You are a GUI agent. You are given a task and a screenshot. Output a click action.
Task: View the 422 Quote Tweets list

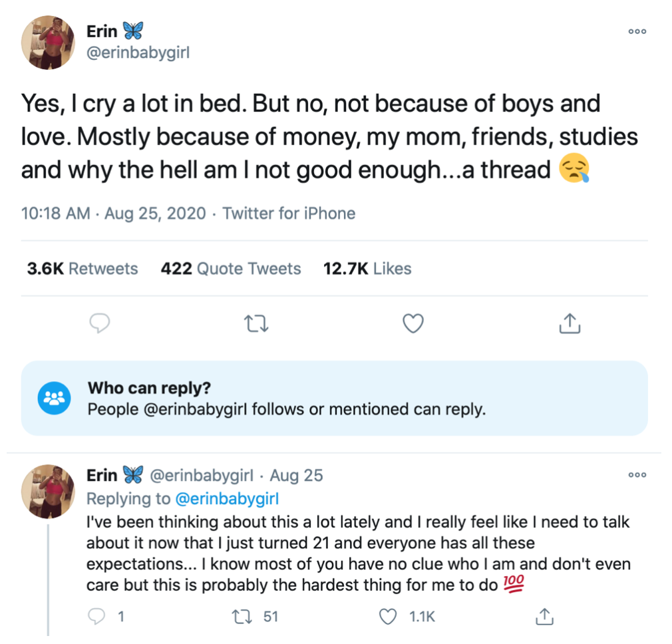(231, 269)
